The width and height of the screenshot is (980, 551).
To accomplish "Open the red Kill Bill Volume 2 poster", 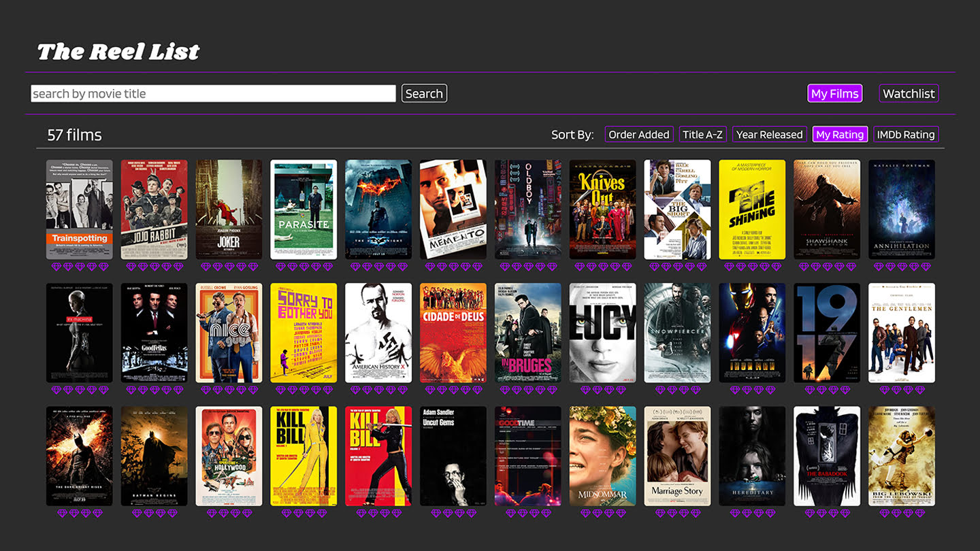I will pyautogui.click(x=378, y=456).
